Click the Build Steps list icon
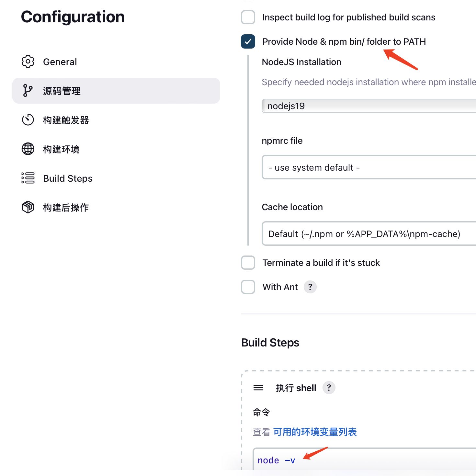This screenshot has width=476, height=476. (x=28, y=178)
